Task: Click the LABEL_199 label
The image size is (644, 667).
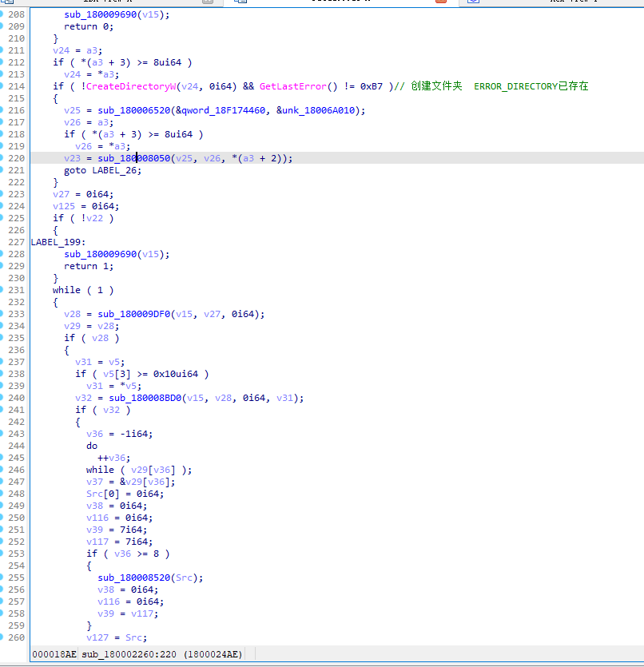Action: [x=56, y=242]
